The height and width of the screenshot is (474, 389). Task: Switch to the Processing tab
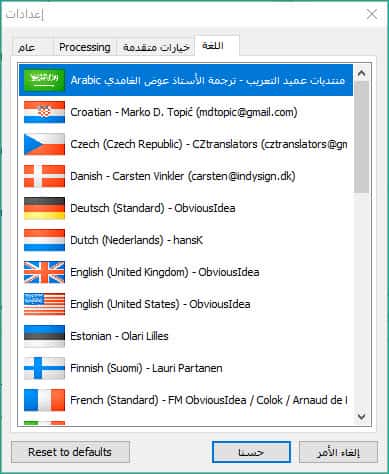point(85,47)
